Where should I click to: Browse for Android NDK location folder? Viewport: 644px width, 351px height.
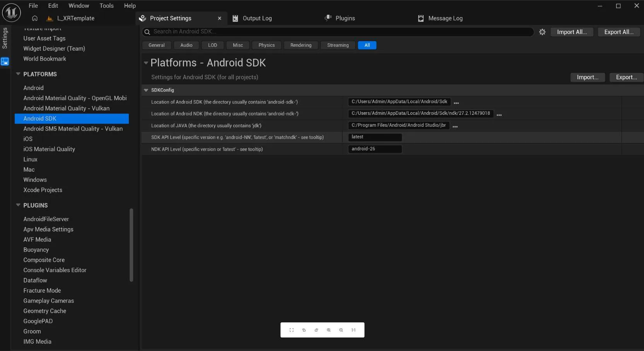[499, 115]
